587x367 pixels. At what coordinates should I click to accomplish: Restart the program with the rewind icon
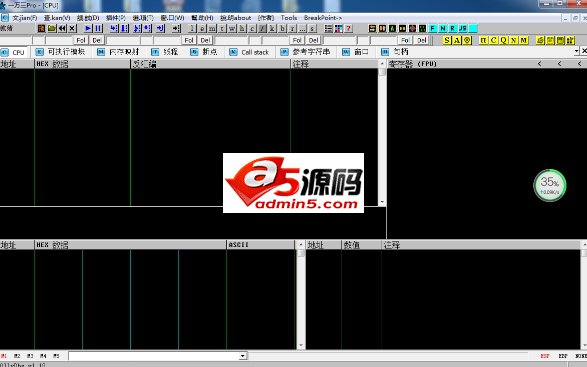[x=62, y=28]
